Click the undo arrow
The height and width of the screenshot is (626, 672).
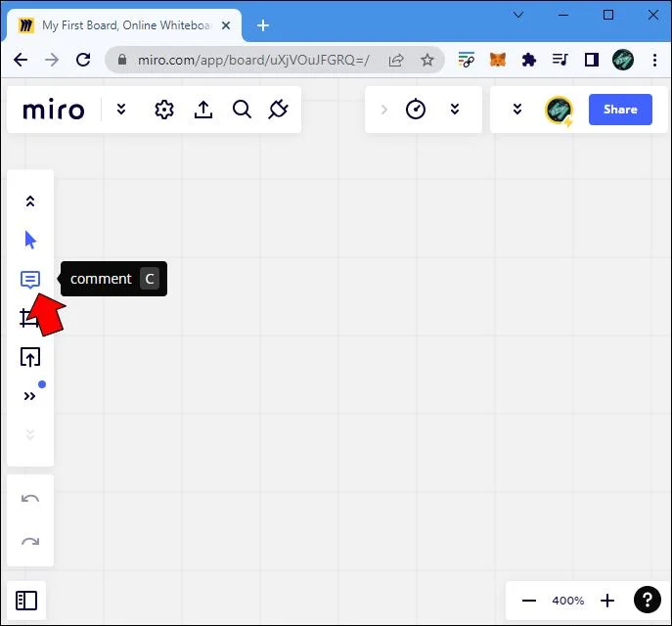pyautogui.click(x=30, y=499)
